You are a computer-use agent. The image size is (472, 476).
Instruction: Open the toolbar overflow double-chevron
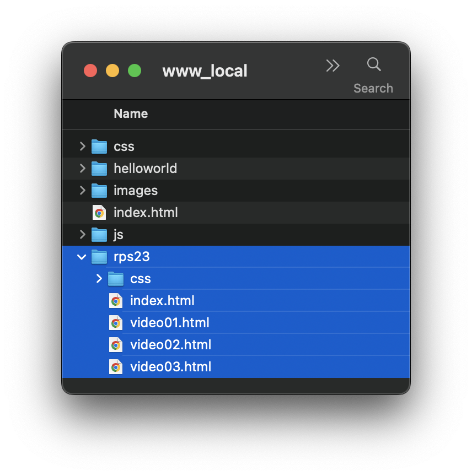click(332, 66)
